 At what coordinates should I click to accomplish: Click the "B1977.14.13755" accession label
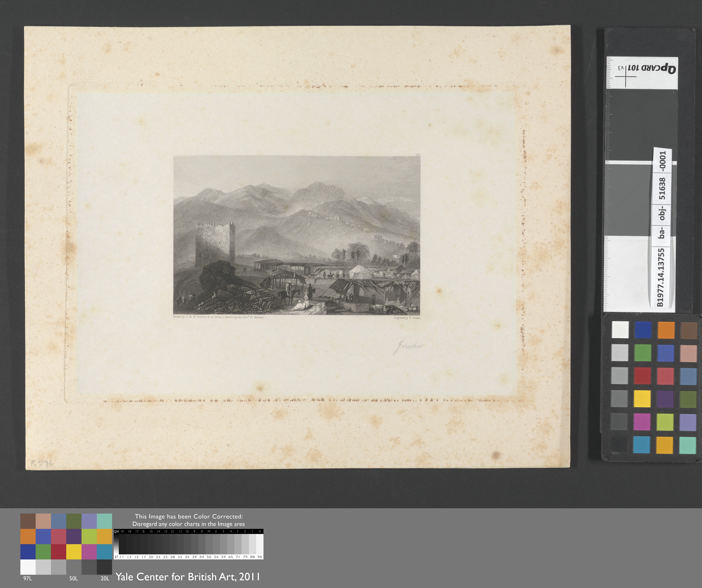click(660, 277)
